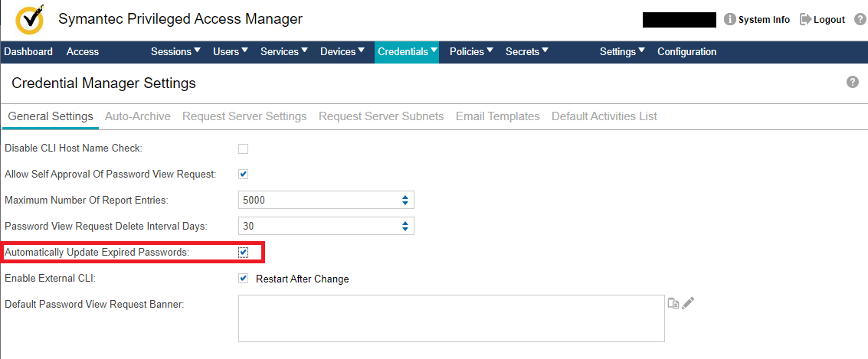The image size is (868, 359).
Task: Expand the Secrets menu
Action: point(527,51)
